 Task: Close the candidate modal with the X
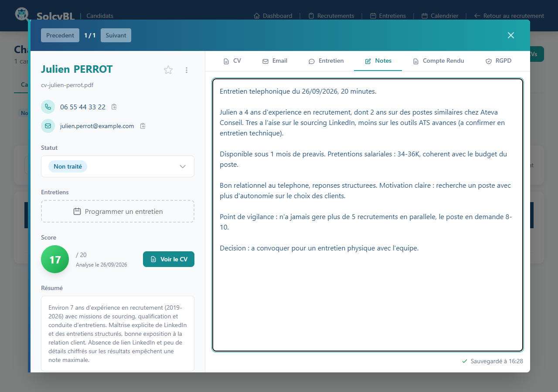tap(511, 35)
